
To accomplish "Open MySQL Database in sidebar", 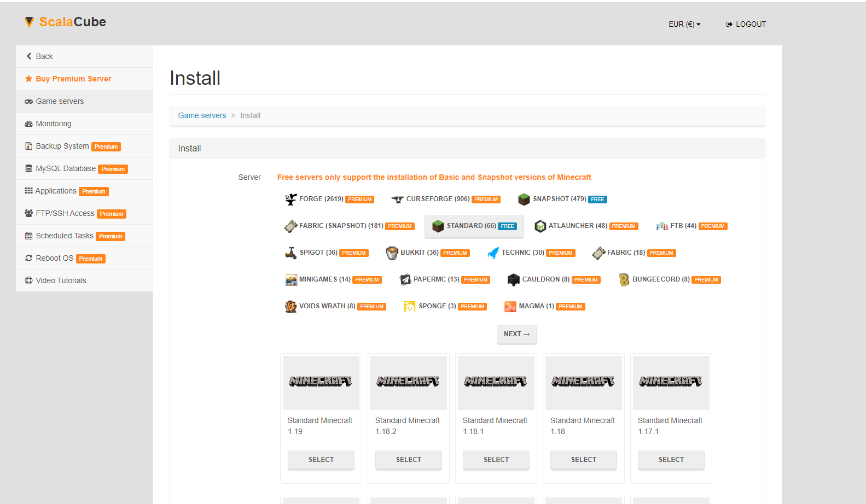I will 84,168.
